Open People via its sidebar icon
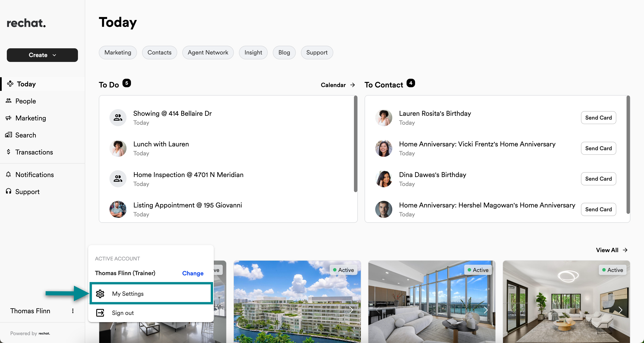 pyautogui.click(x=9, y=101)
